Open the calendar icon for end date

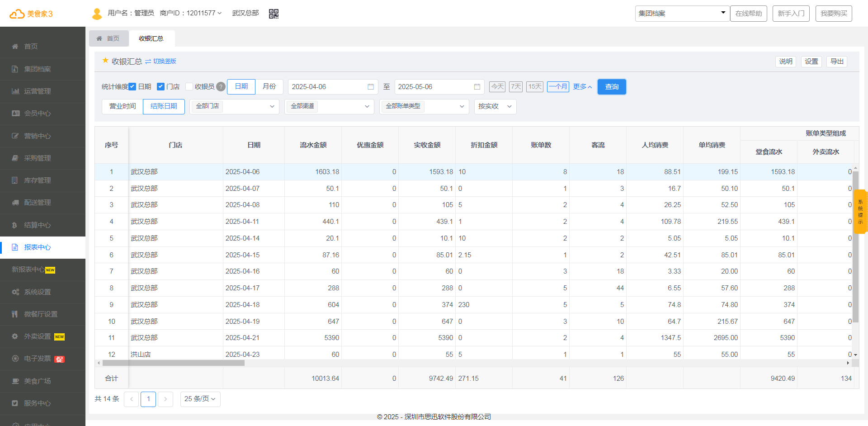click(477, 87)
